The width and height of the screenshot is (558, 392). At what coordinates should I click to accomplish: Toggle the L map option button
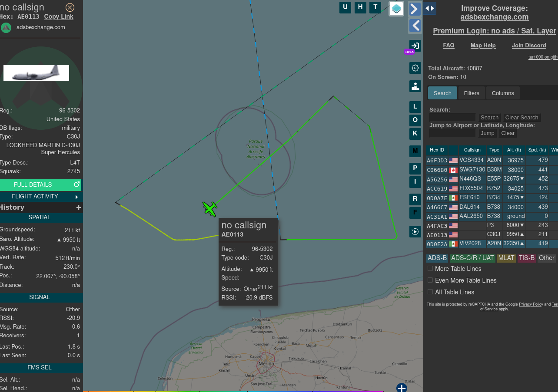(x=415, y=107)
